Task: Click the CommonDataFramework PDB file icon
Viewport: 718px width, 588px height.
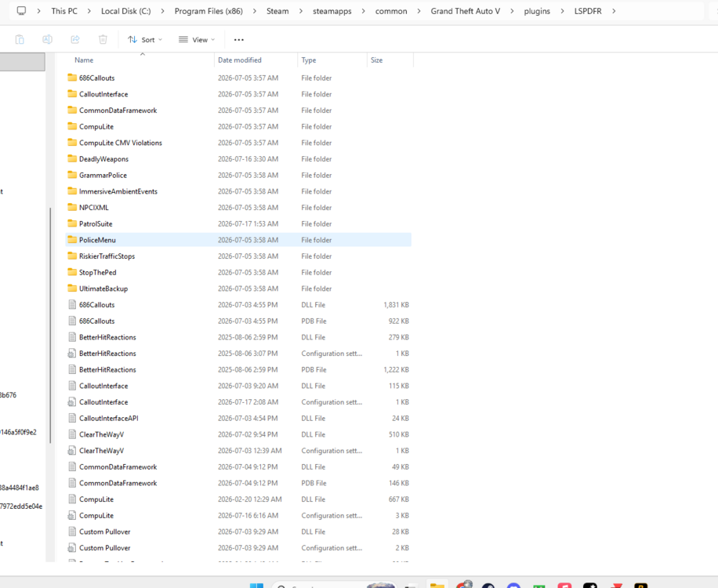Action: (x=72, y=483)
